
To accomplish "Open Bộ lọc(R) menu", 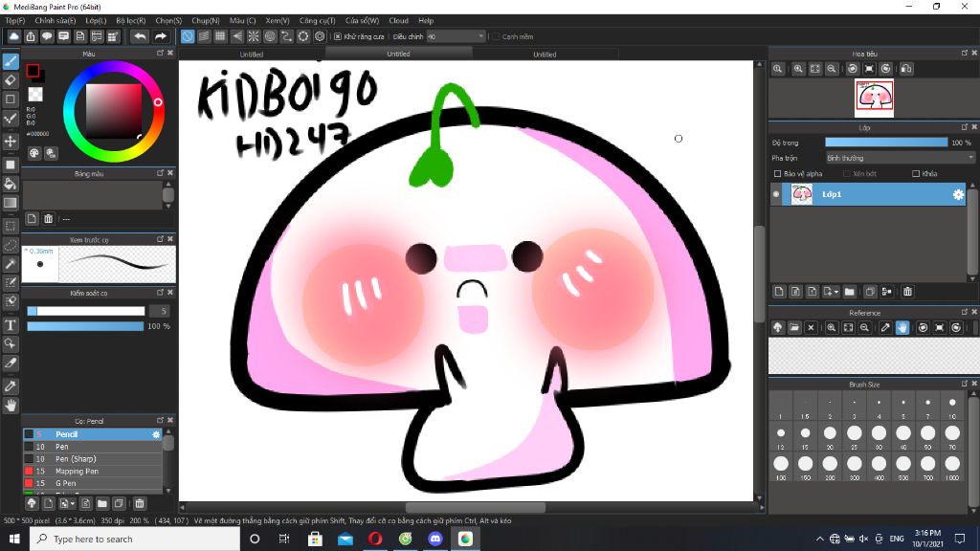I will (130, 21).
